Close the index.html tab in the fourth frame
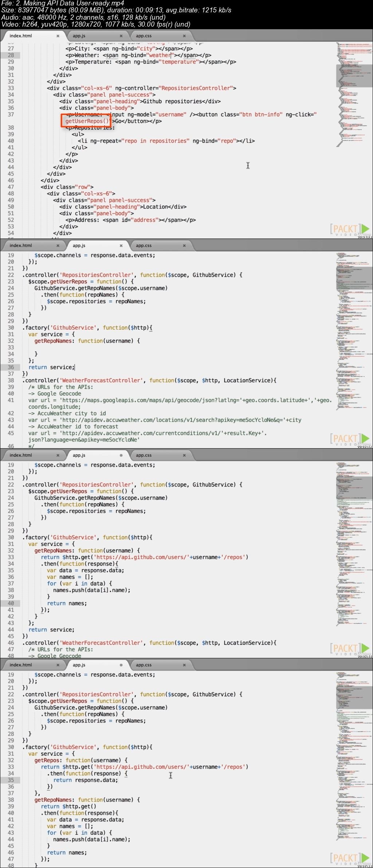The width and height of the screenshot is (373, 868). click(58, 665)
